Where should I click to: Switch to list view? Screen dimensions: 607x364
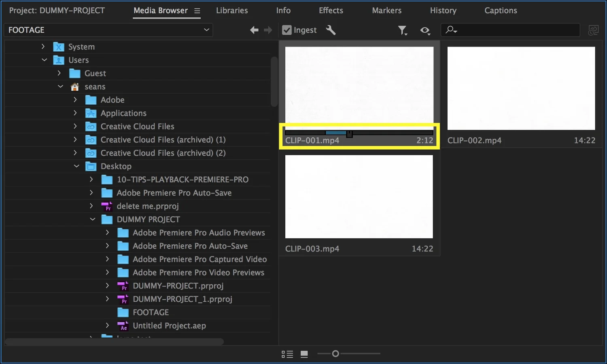coord(287,354)
